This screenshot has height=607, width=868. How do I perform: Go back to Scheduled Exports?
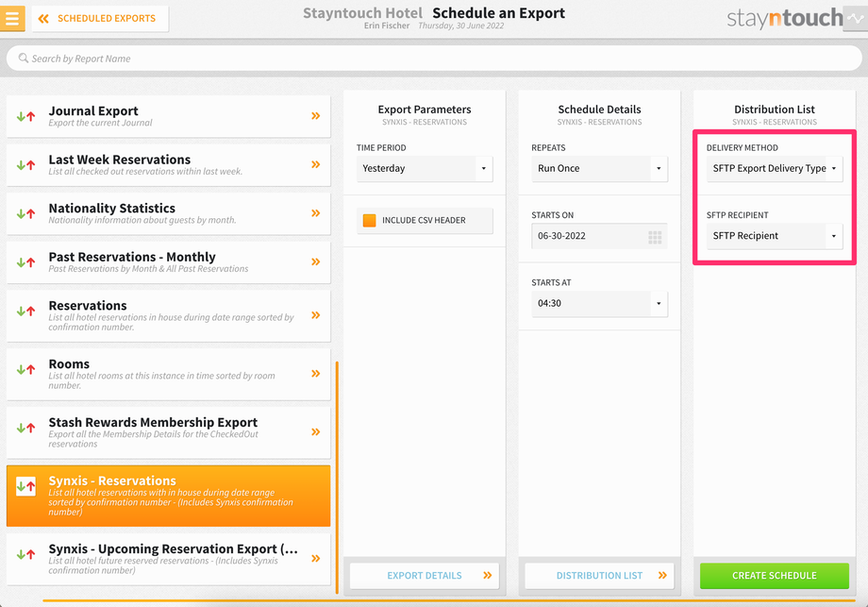100,19
